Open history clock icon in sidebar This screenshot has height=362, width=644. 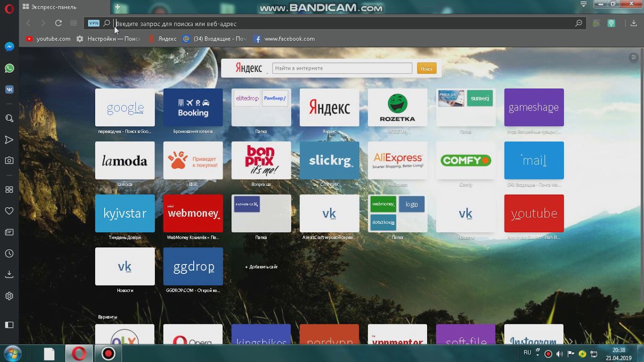[x=9, y=253]
